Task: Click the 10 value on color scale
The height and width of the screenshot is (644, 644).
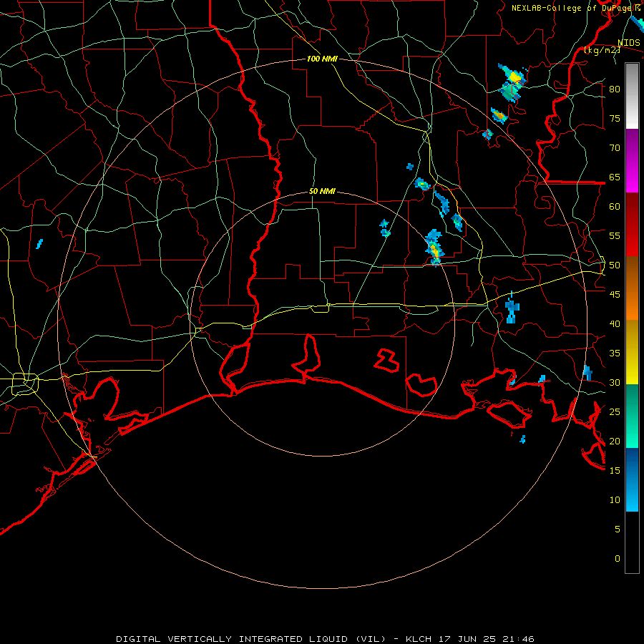Action: point(615,500)
